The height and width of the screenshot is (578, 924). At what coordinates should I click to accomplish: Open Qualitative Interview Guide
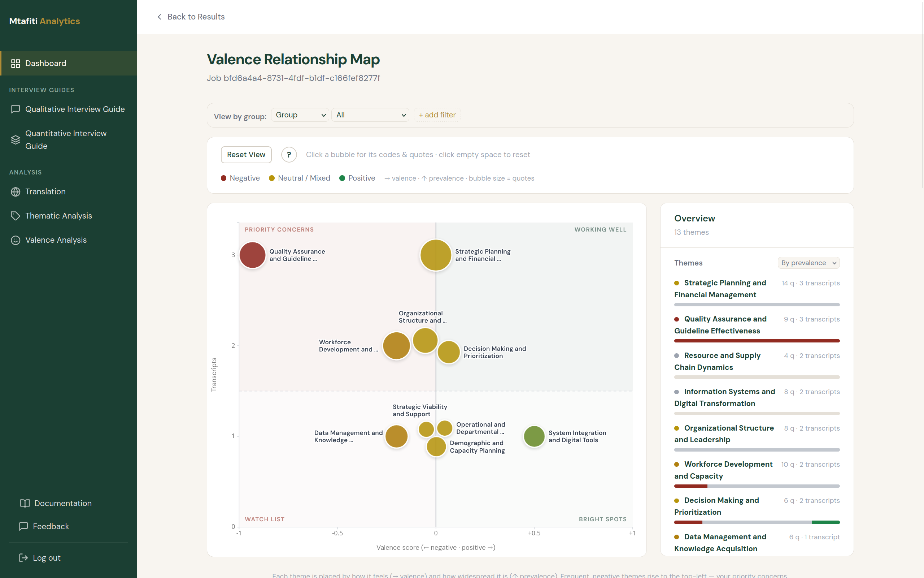click(x=68, y=109)
